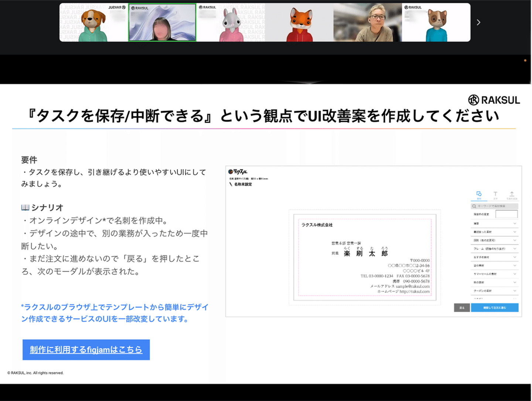Image resolution: width=532 pixels, height=401 pixels.
Task: Click the pencil icon beside 名称未設定
Action: [231, 184]
